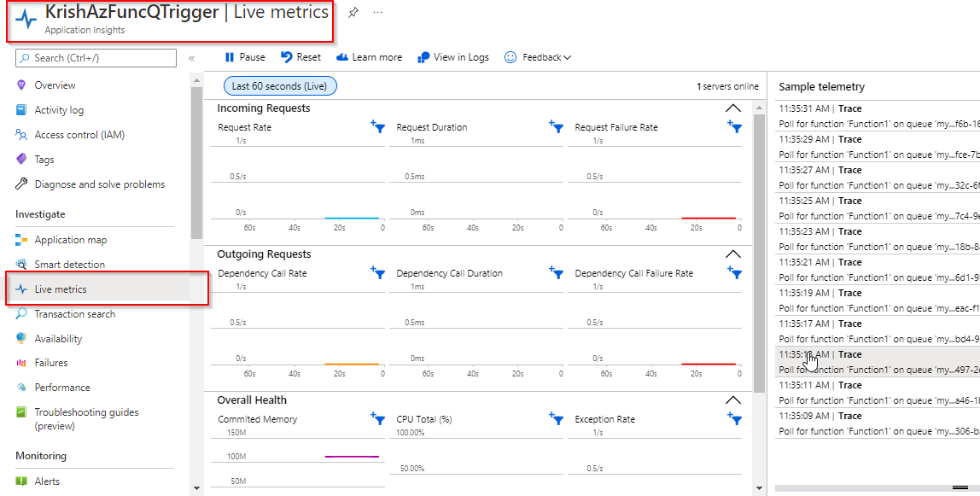Collapse the left navigation menu
The height and width of the screenshot is (496, 980).
pos(192,58)
